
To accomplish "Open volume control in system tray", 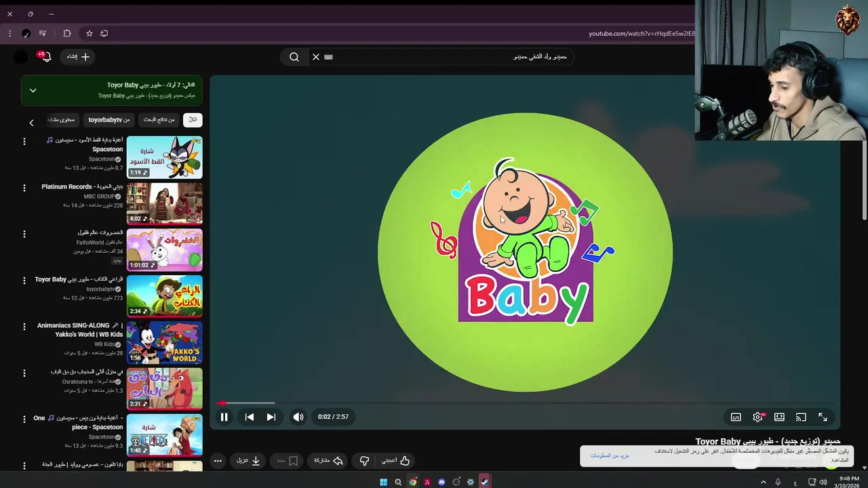I will pos(823,482).
